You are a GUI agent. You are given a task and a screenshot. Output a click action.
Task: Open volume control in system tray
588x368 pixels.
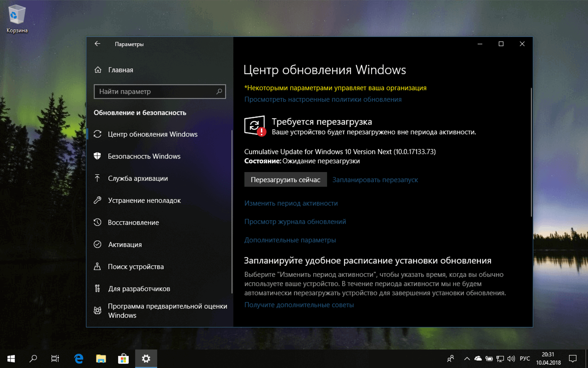[511, 358]
